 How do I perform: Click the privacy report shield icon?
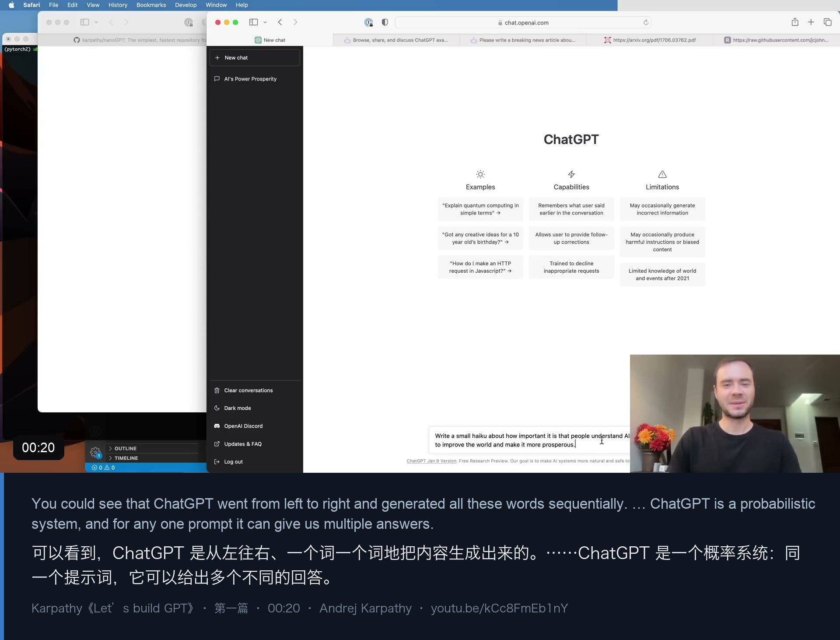[368, 22]
